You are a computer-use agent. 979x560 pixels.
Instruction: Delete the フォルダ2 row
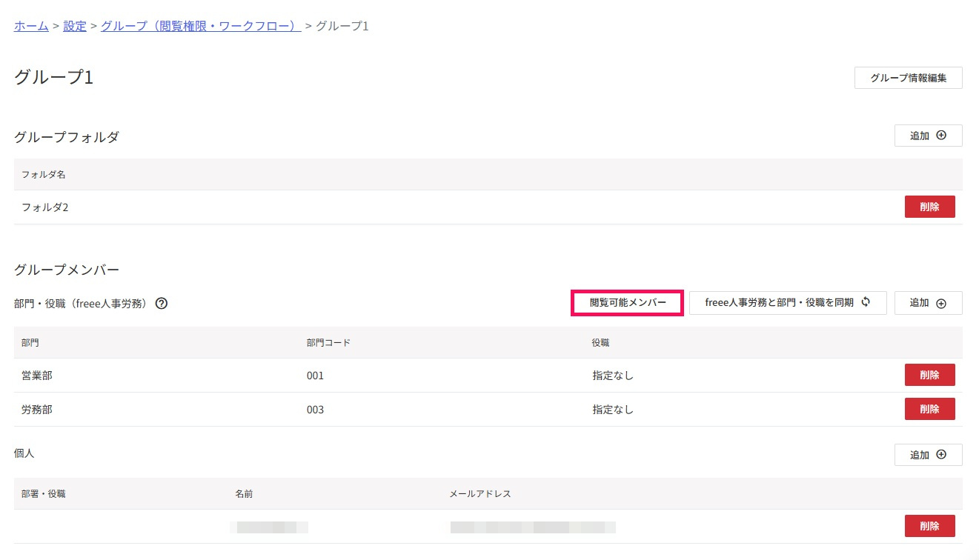point(930,207)
